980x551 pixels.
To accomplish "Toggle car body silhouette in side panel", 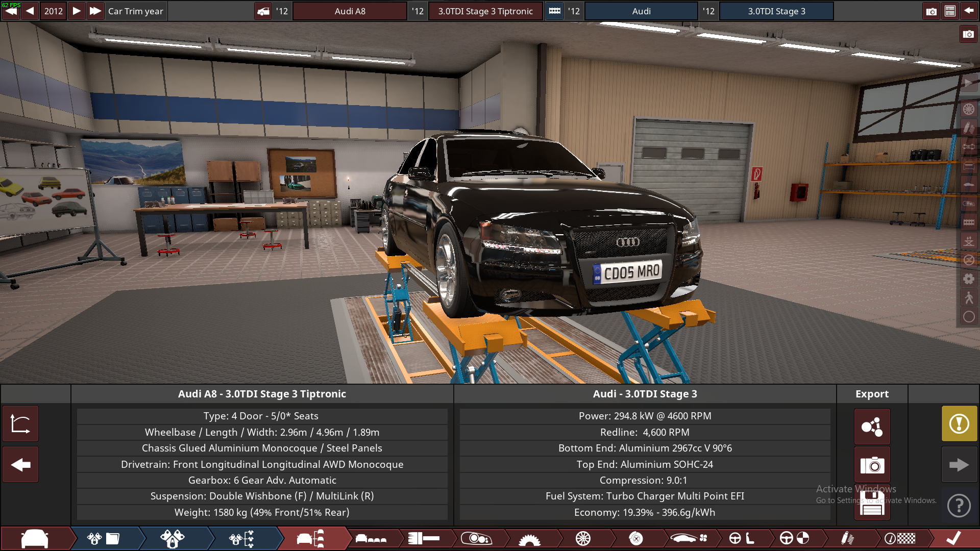I will point(969,185).
